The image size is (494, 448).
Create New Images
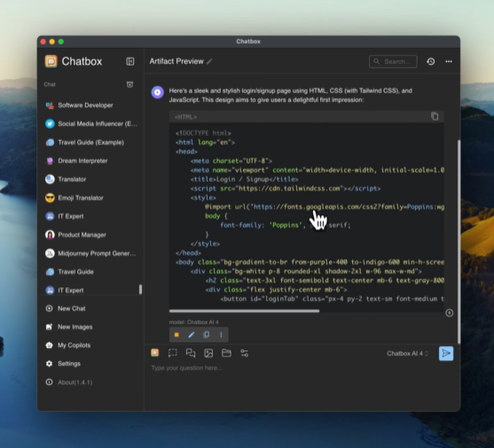pyautogui.click(x=90, y=326)
